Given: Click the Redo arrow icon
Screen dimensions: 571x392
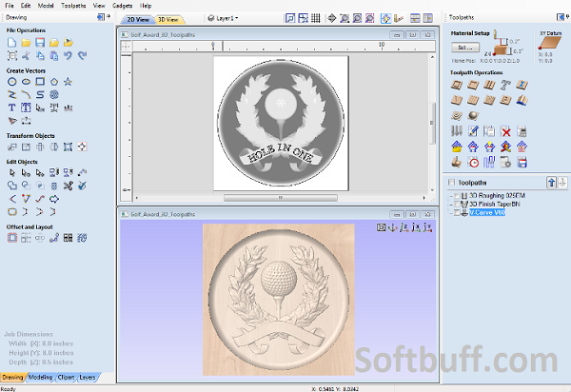Looking at the screenshot, I should tap(82, 56).
